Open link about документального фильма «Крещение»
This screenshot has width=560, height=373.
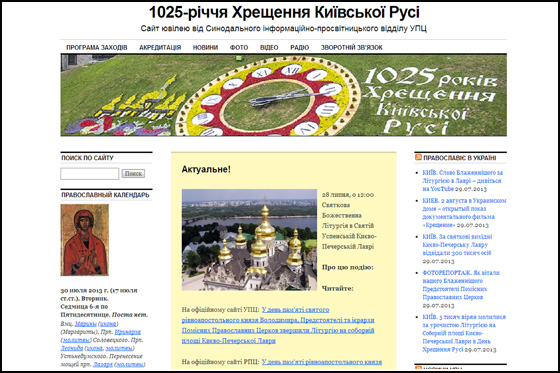[464, 213]
